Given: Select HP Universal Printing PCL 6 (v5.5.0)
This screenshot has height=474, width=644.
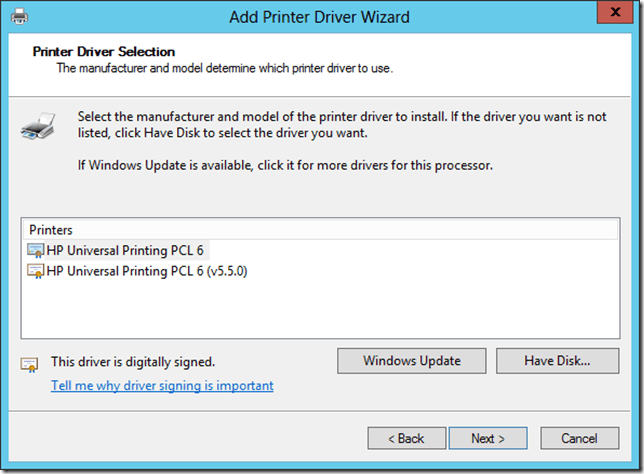Looking at the screenshot, I should click(146, 270).
